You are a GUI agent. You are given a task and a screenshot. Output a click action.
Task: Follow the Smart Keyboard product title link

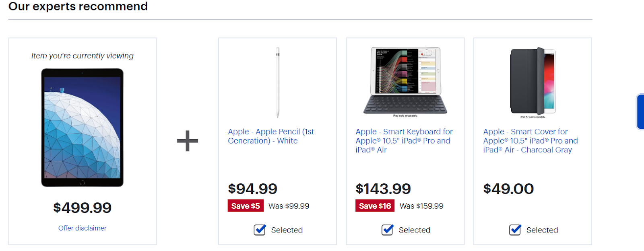404,140
